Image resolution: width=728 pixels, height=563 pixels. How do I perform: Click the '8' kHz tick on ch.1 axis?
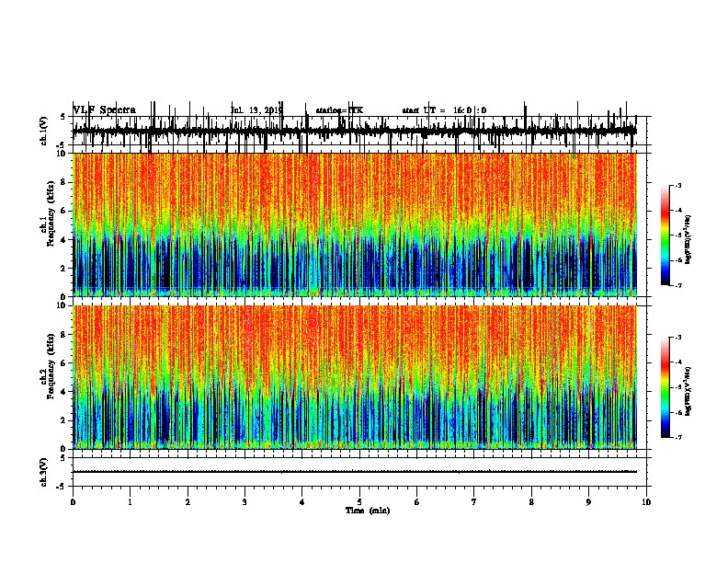click(x=64, y=182)
